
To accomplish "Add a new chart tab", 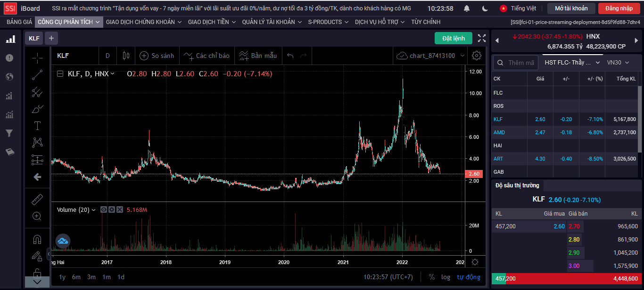I will pyautogui.click(x=51, y=38).
